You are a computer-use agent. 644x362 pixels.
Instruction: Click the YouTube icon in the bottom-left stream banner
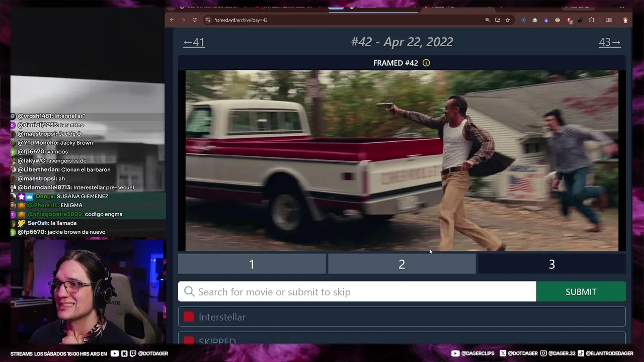115,353
